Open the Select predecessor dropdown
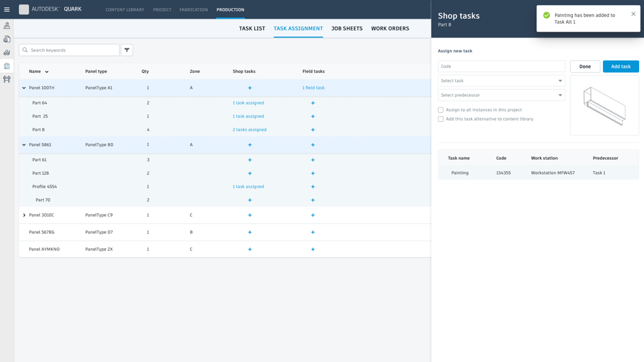This screenshot has height=362, width=644. pos(501,95)
